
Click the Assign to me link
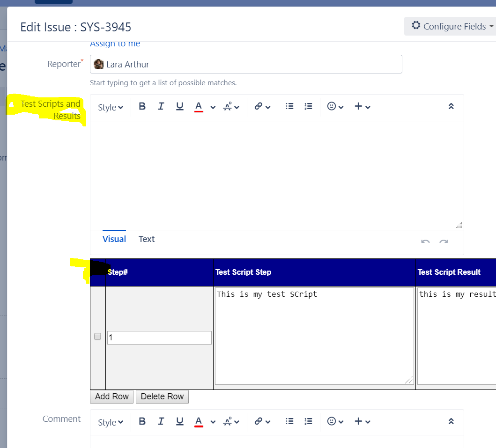[x=115, y=44]
